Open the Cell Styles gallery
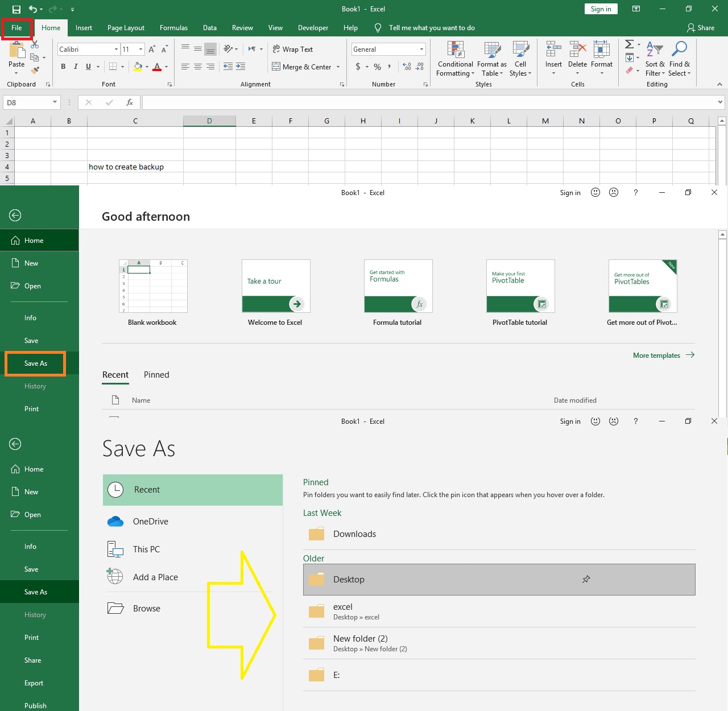The image size is (728, 711). click(520, 59)
